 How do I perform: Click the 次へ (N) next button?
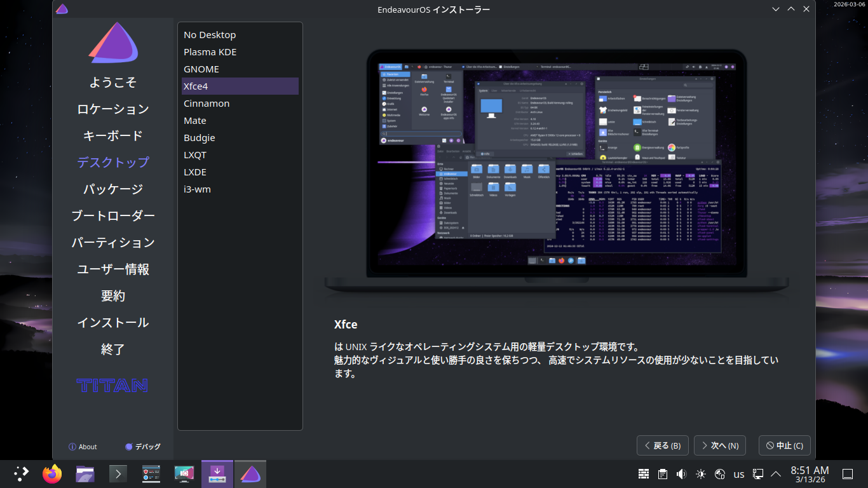click(719, 445)
